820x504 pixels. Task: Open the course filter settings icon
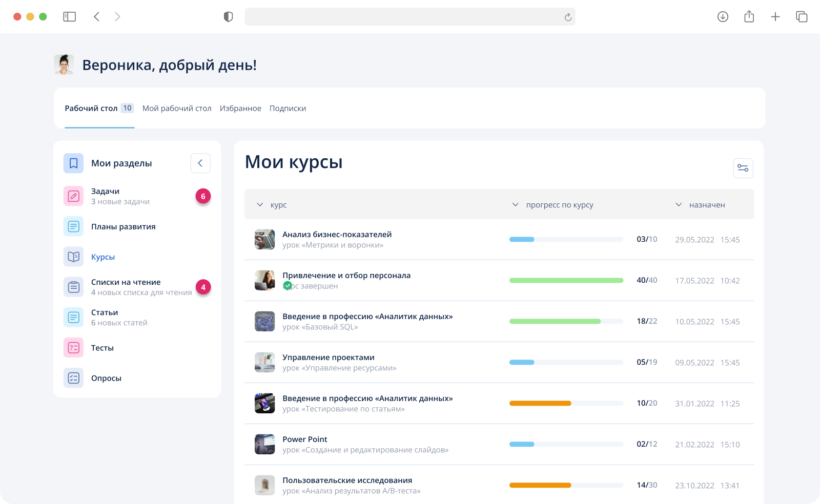(x=743, y=168)
